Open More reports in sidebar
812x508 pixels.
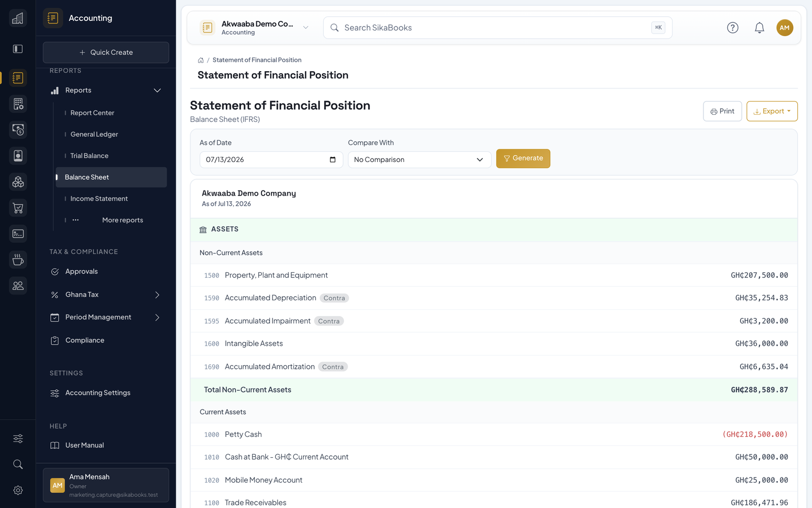tap(122, 220)
